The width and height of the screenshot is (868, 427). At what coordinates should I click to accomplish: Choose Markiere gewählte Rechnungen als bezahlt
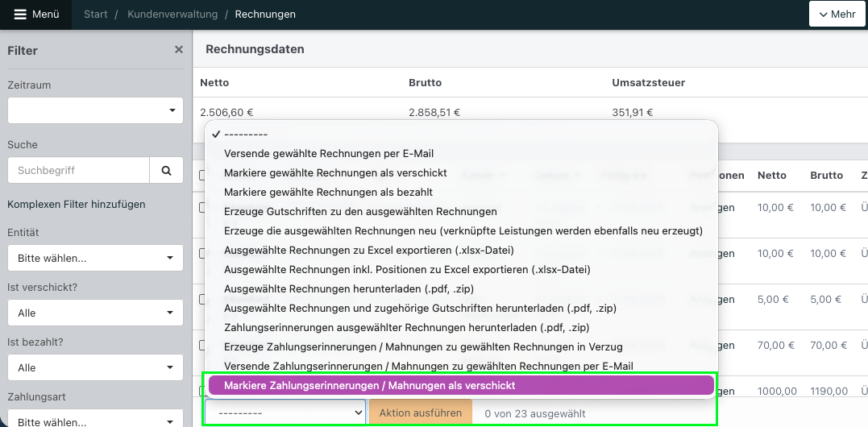click(461, 192)
